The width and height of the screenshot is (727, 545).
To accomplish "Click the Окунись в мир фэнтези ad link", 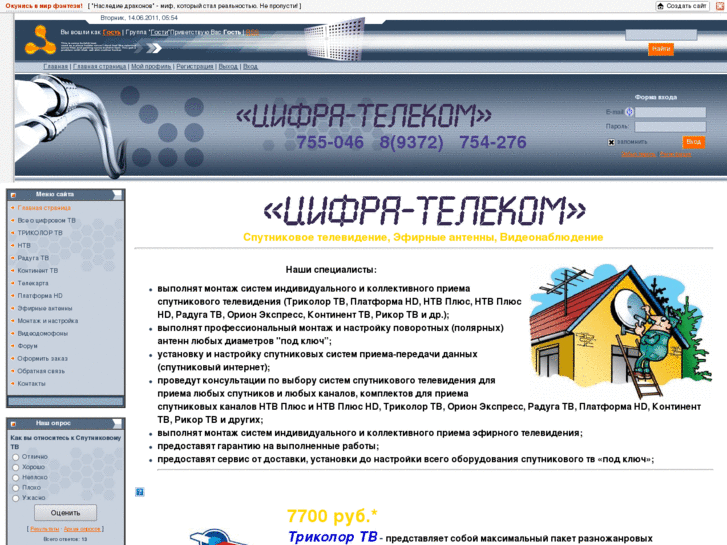I will [x=44, y=6].
